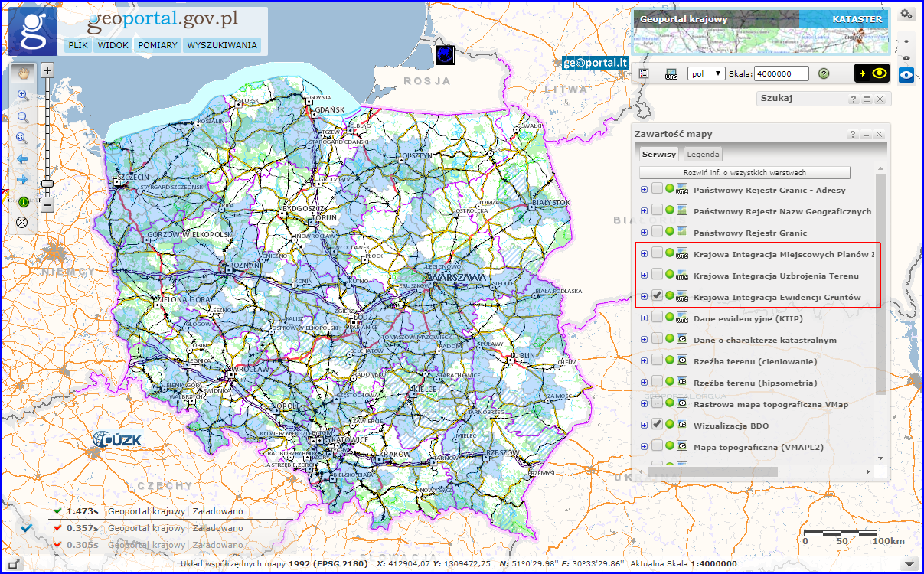Click the bottom-left corner panel toggle icon
The width and height of the screenshot is (924, 574).
pos(13,565)
